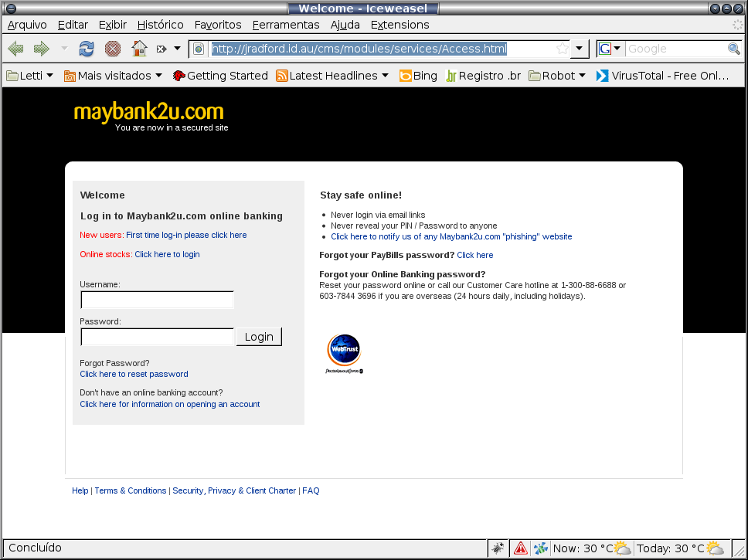
Task: Click the link to report a phishing website
Action: click(x=451, y=236)
